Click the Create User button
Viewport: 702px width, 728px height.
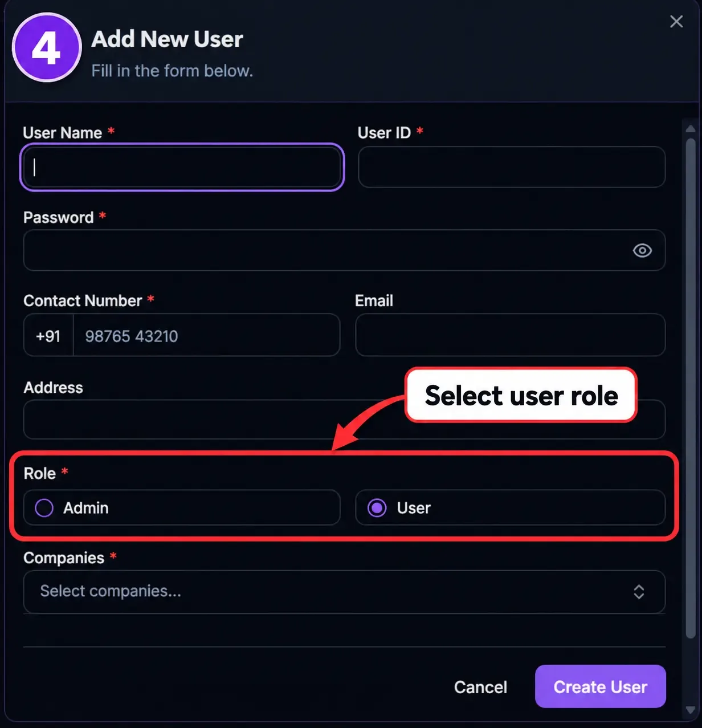pyautogui.click(x=600, y=686)
